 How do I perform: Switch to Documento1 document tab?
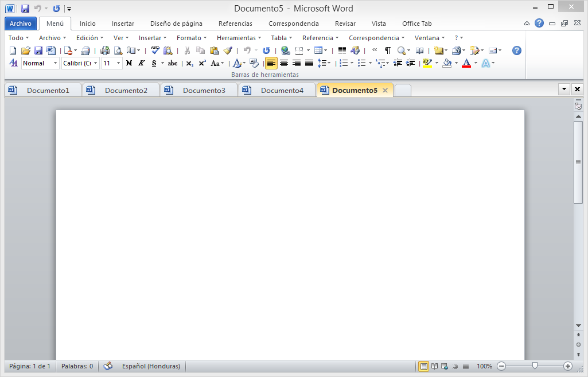(x=44, y=91)
